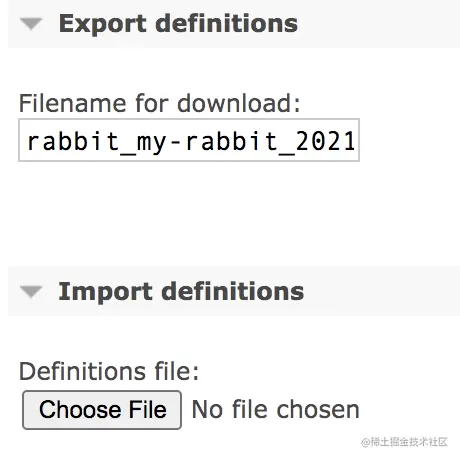Click end of filename text after 2021
Image resolution: width=460 pixels, height=460 pixels.
(357, 141)
